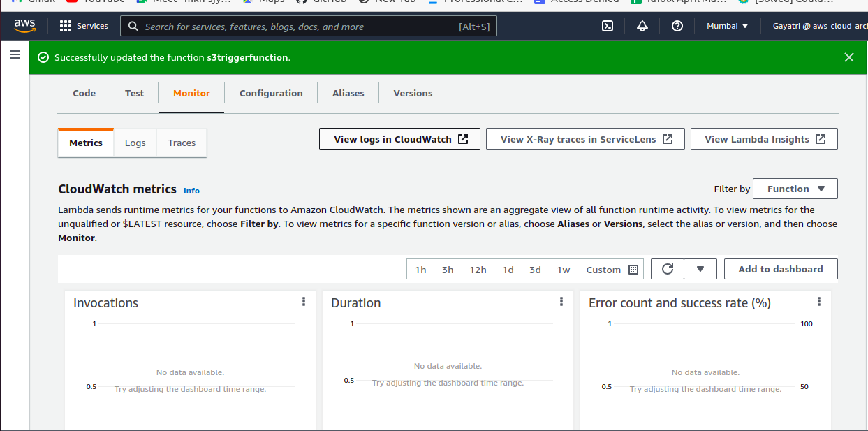Set time range to 3h
This screenshot has width=868, height=431.
pos(448,270)
